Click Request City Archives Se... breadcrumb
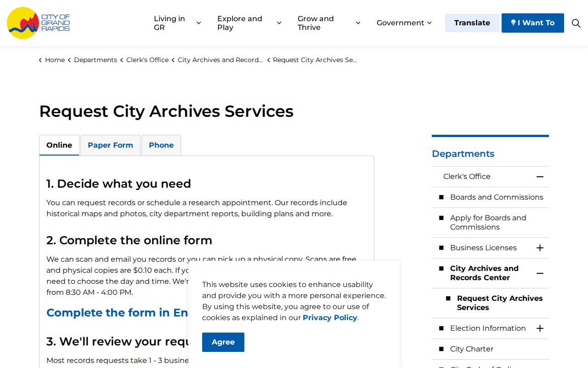588x368 pixels. coord(315,60)
